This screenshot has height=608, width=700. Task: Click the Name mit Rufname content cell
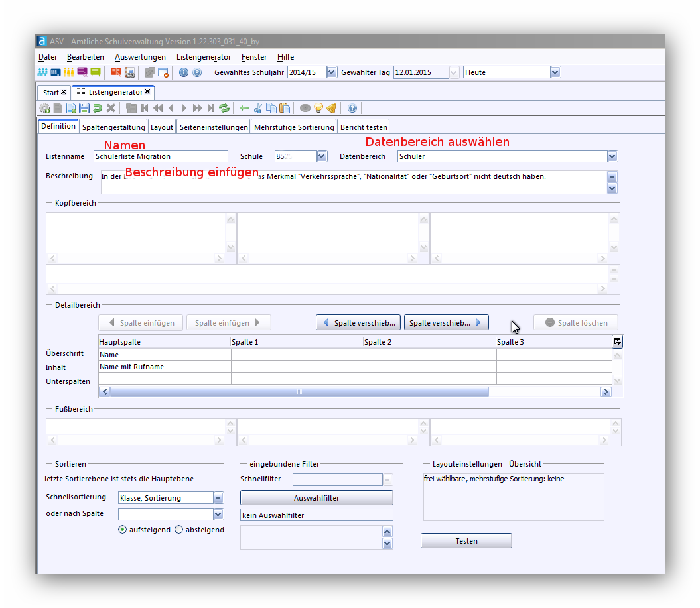(165, 367)
